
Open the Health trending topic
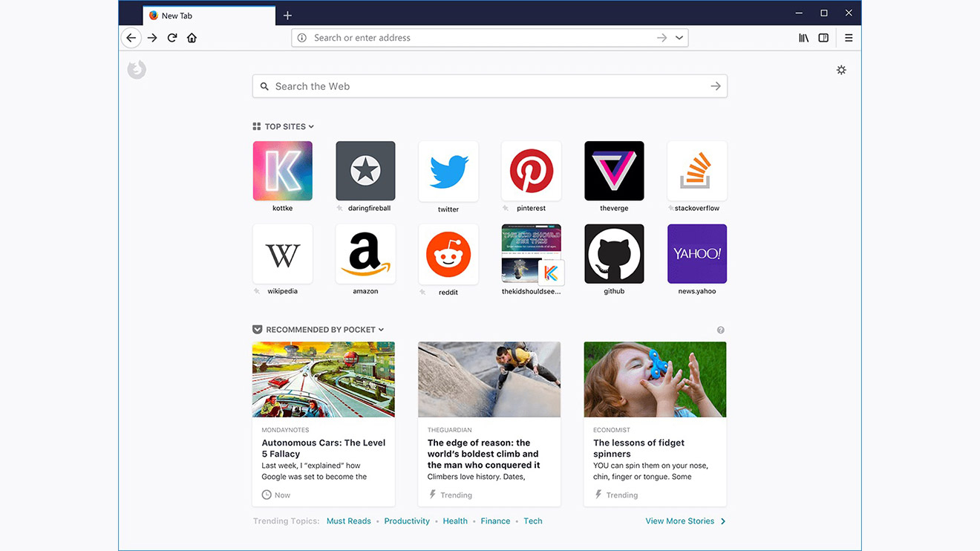click(x=455, y=521)
